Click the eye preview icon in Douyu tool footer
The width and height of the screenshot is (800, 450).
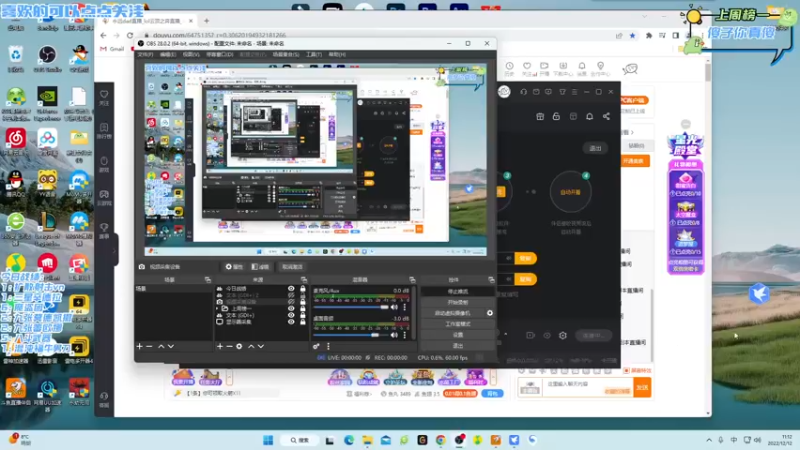(x=547, y=336)
